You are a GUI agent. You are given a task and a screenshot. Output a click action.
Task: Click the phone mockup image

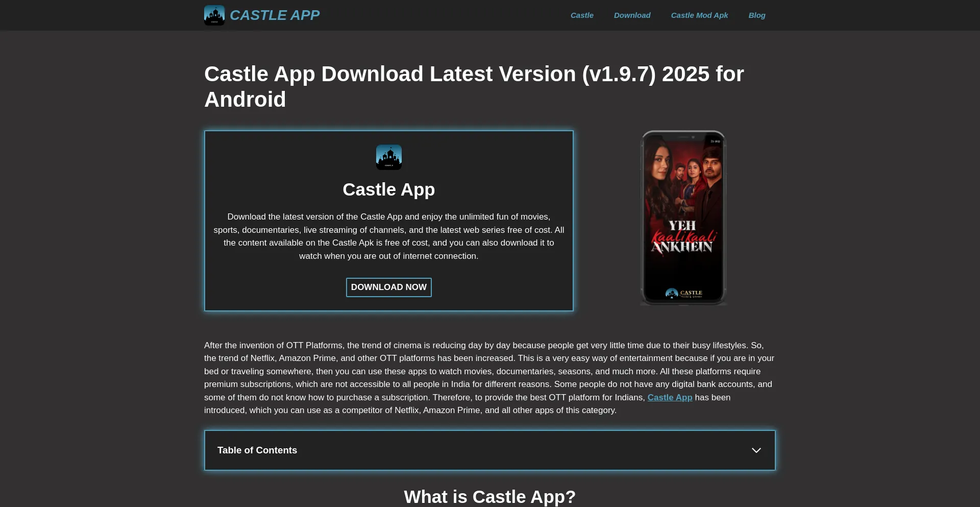(683, 218)
